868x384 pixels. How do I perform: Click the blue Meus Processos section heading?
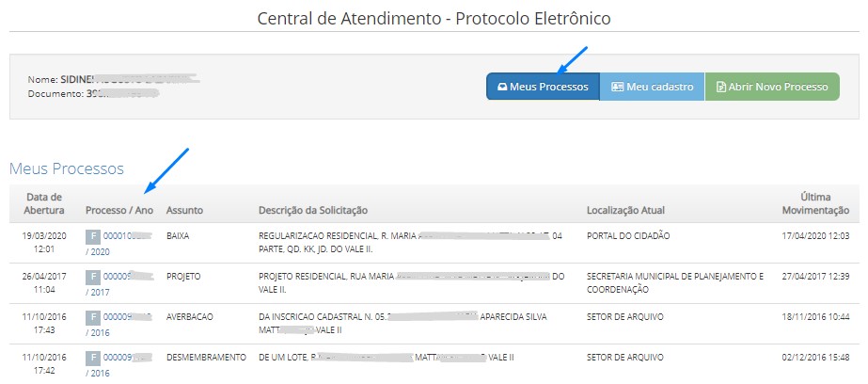point(67,168)
